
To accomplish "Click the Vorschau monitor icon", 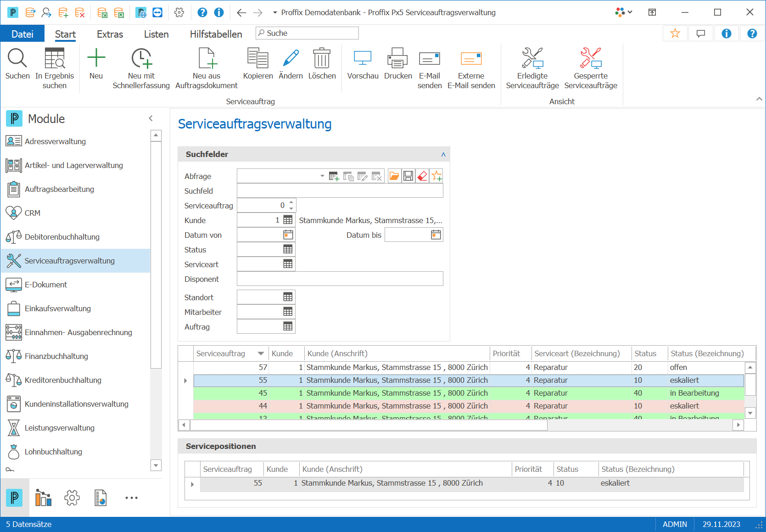I will (x=363, y=58).
